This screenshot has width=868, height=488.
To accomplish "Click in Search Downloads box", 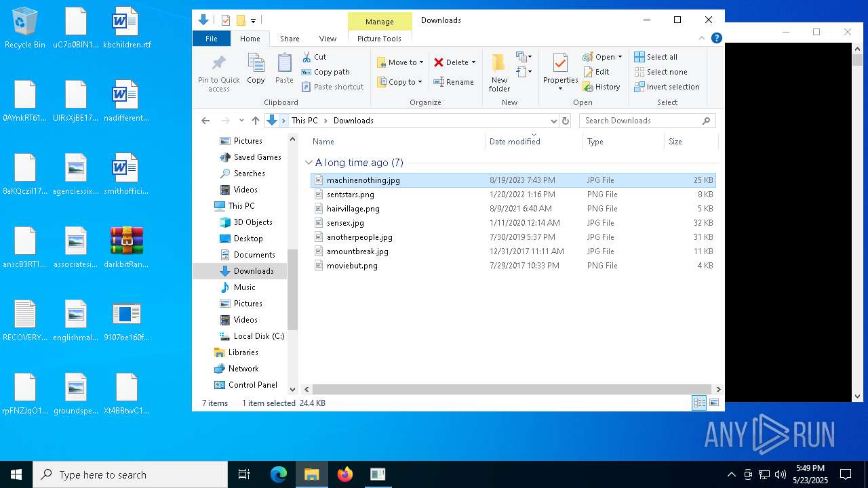I will coord(642,121).
